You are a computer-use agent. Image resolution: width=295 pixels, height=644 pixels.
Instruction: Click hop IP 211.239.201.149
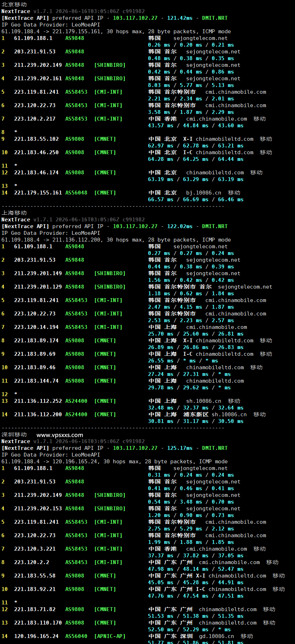[38, 273]
